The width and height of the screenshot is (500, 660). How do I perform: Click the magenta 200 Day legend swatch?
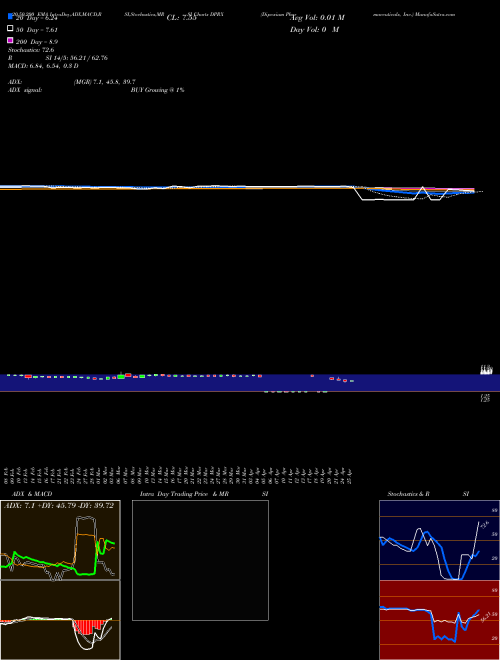pyautogui.click(x=10, y=40)
